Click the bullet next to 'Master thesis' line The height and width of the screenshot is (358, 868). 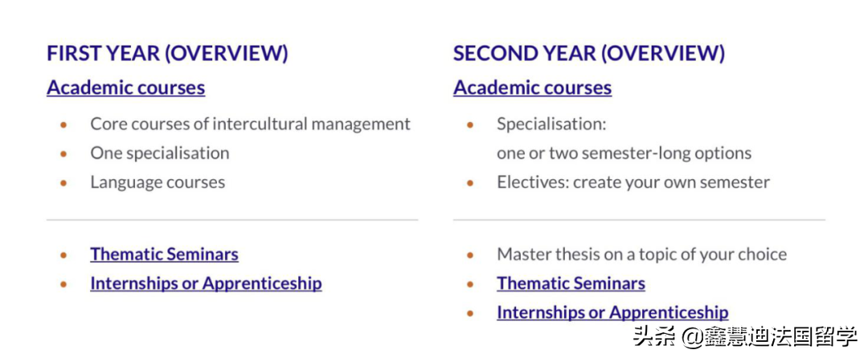click(x=471, y=255)
